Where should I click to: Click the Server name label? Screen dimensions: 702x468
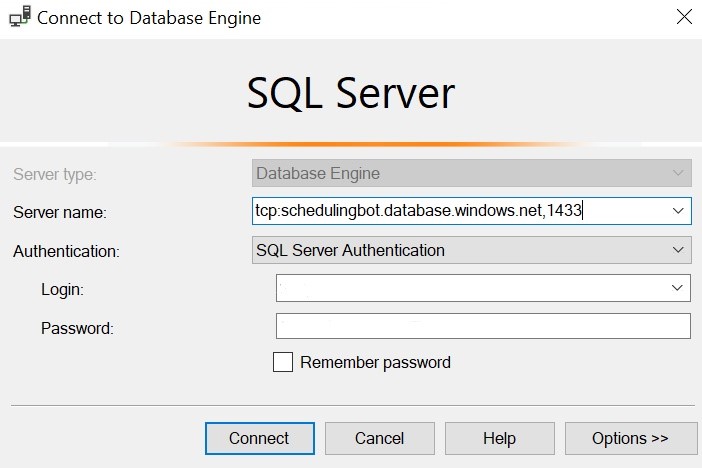click(60, 212)
